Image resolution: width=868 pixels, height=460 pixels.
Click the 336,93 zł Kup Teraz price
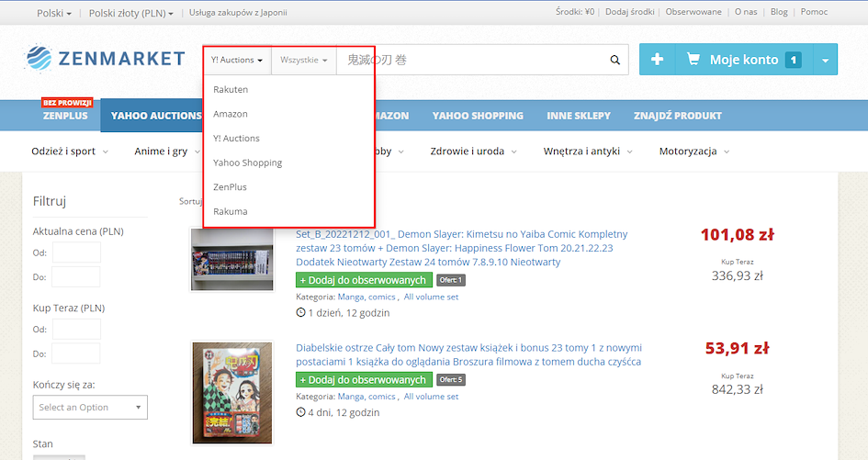(x=737, y=275)
